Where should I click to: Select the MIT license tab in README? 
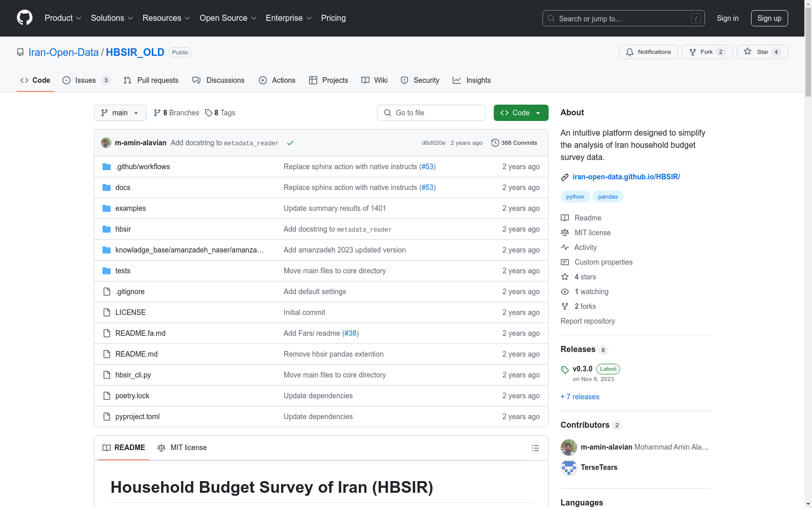click(182, 448)
